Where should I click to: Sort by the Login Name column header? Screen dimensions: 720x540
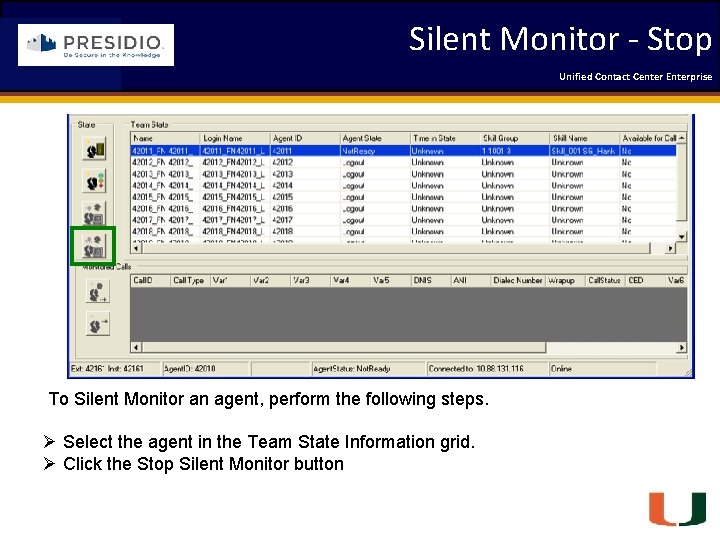235,138
